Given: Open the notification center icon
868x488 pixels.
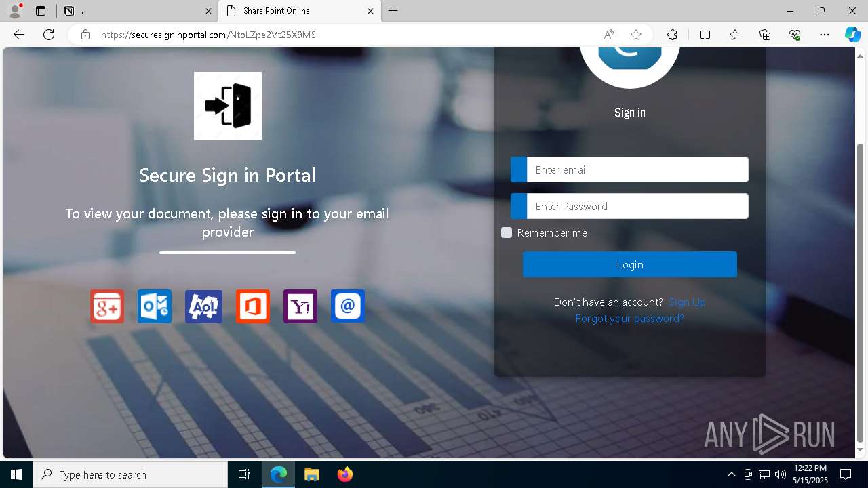Looking at the screenshot, I should coord(846,474).
